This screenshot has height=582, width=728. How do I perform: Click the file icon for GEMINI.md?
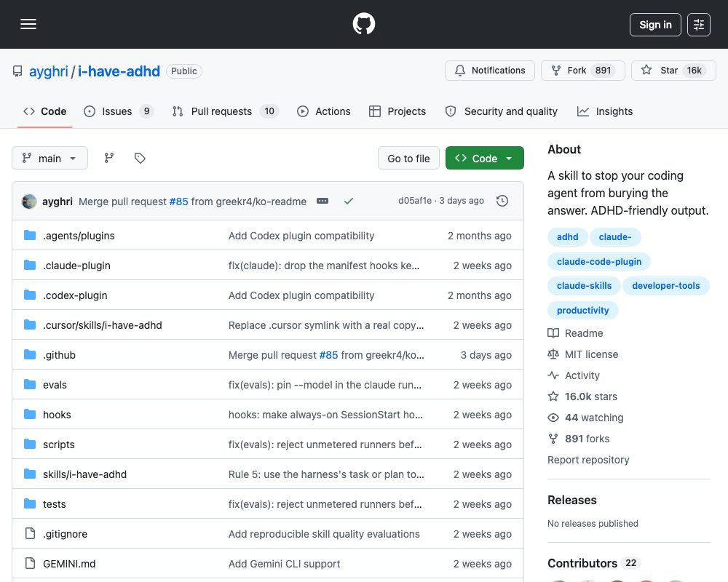tap(30, 563)
